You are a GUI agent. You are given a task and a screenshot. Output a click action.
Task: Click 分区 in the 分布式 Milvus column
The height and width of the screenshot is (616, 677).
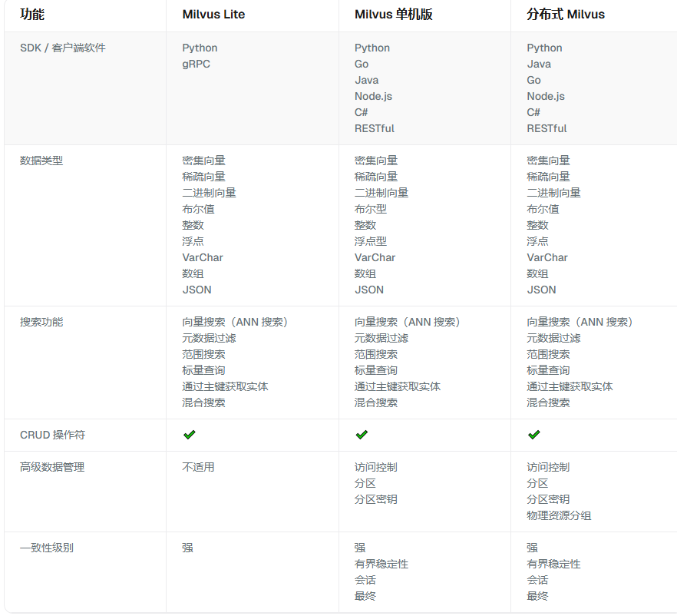537,483
